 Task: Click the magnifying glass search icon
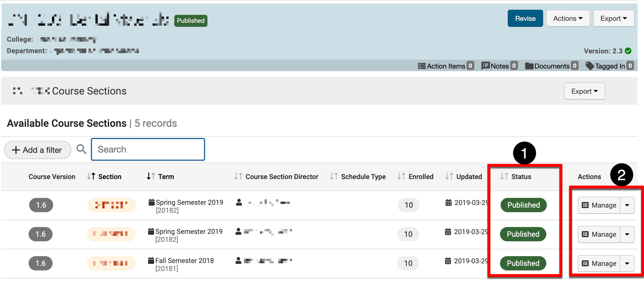pyautogui.click(x=81, y=149)
